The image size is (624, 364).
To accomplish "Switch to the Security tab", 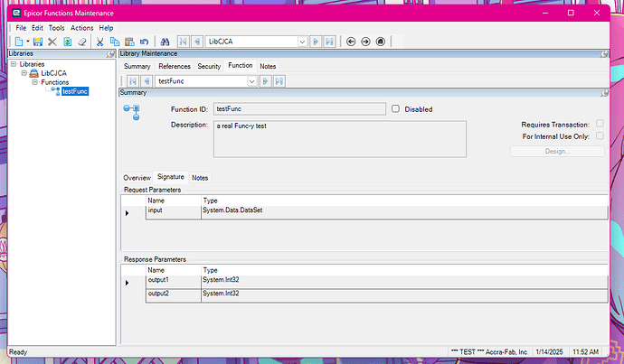I will coord(209,66).
